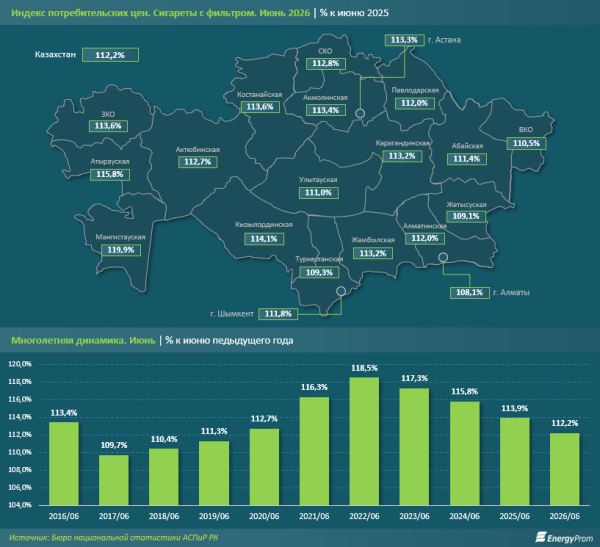Click the 108,1% Almaty city value box
Viewport: 600px width, 547px height.
tap(470, 293)
